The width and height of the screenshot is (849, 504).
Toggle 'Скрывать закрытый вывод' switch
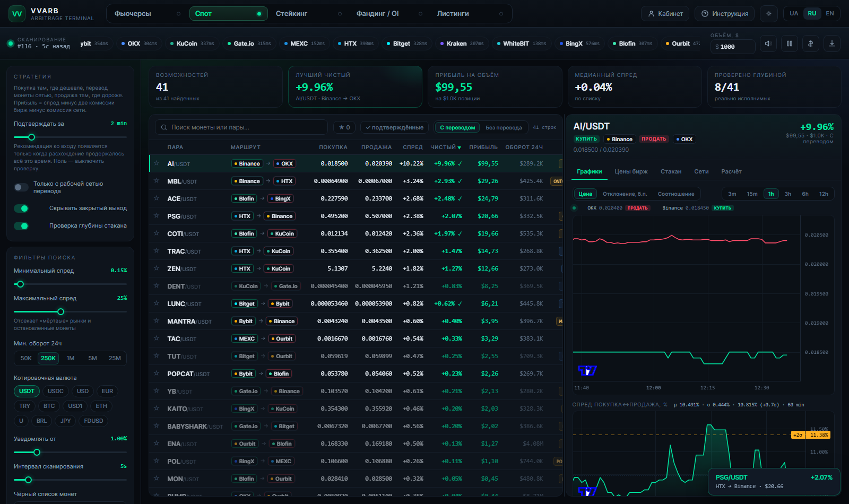coord(21,208)
